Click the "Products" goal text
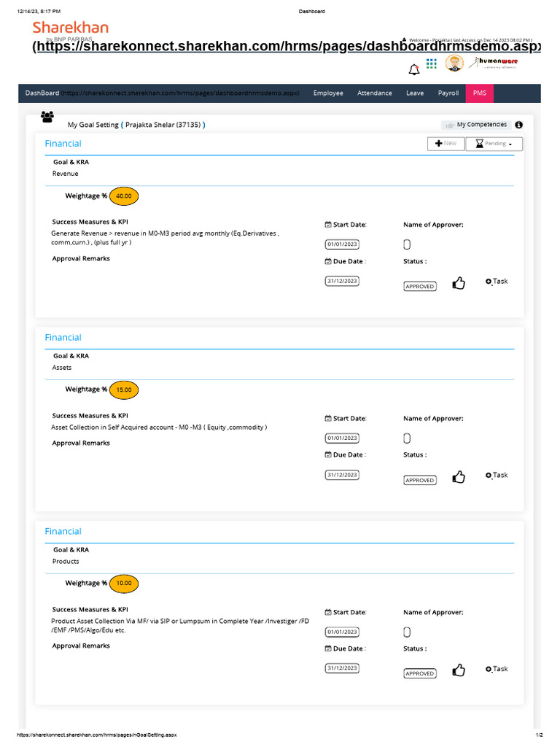This screenshot has height=747, width=560. pyautogui.click(x=66, y=562)
